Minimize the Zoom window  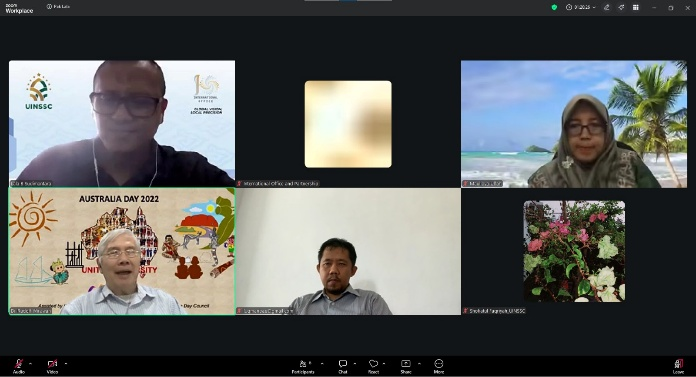click(x=654, y=8)
